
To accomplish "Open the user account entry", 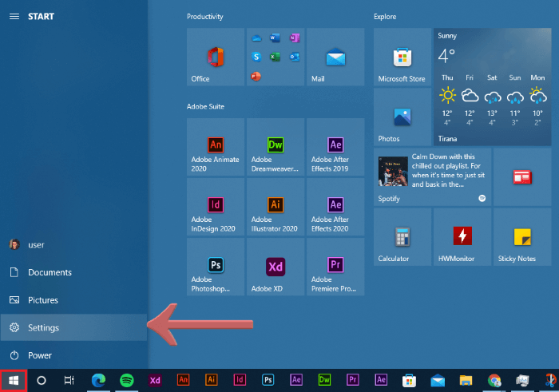I will (73, 244).
